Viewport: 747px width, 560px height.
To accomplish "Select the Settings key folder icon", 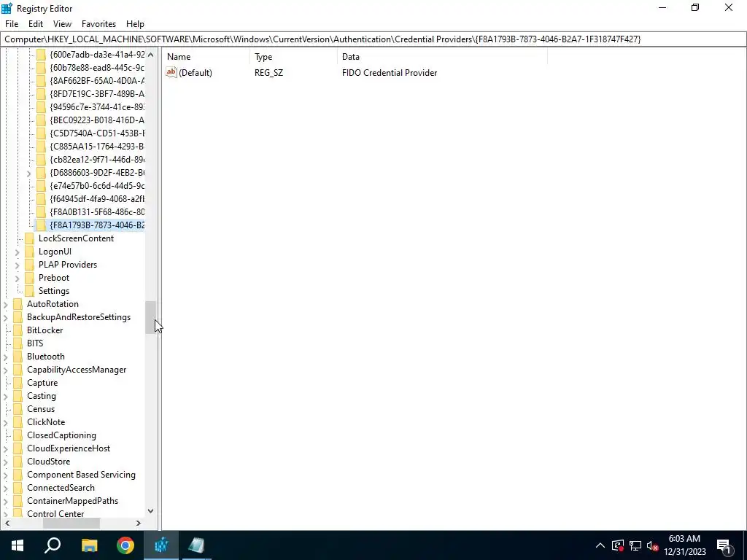I will coord(29,290).
